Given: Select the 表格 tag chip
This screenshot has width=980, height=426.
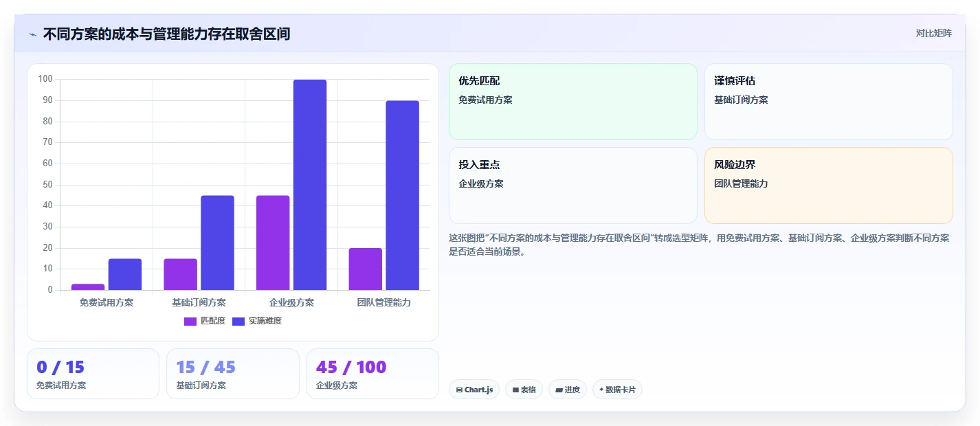Looking at the screenshot, I should (x=524, y=390).
